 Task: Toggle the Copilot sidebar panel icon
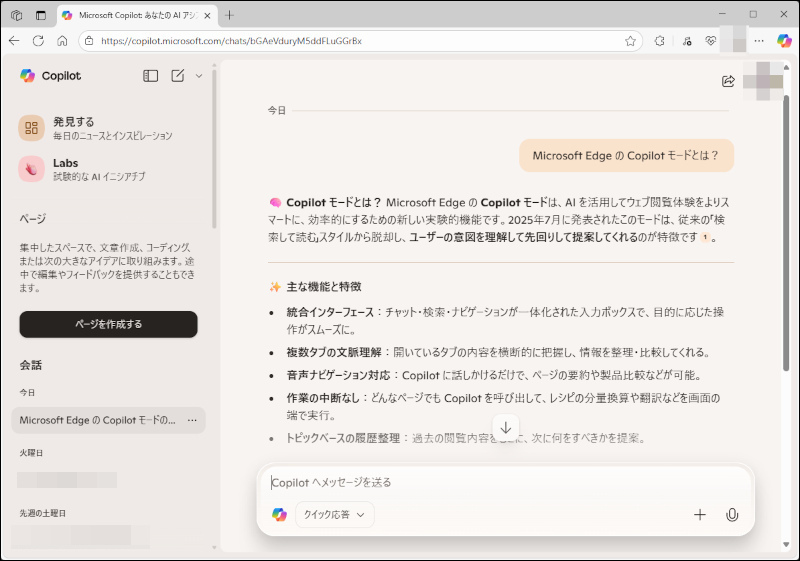151,76
